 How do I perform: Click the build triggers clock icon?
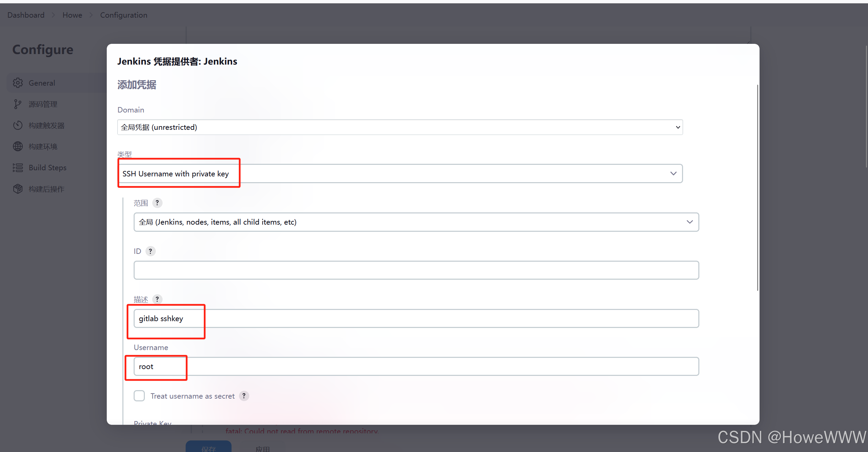pyautogui.click(x=18, y=125)
